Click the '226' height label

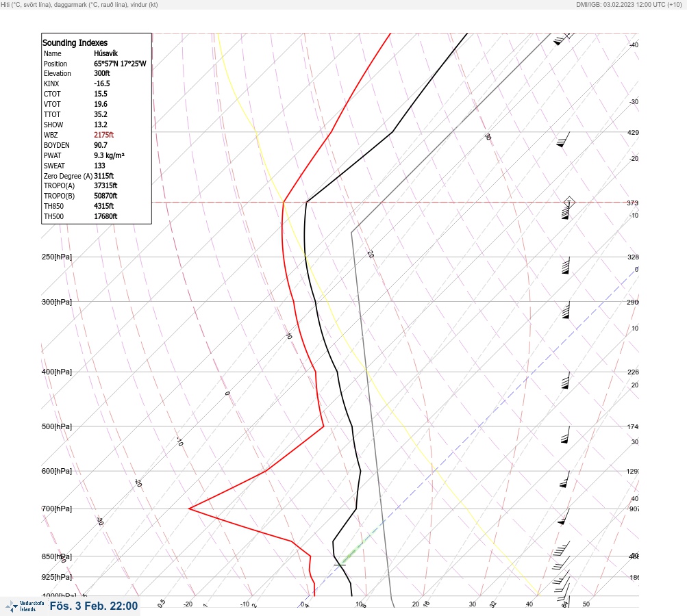click(x=633, y=372)
